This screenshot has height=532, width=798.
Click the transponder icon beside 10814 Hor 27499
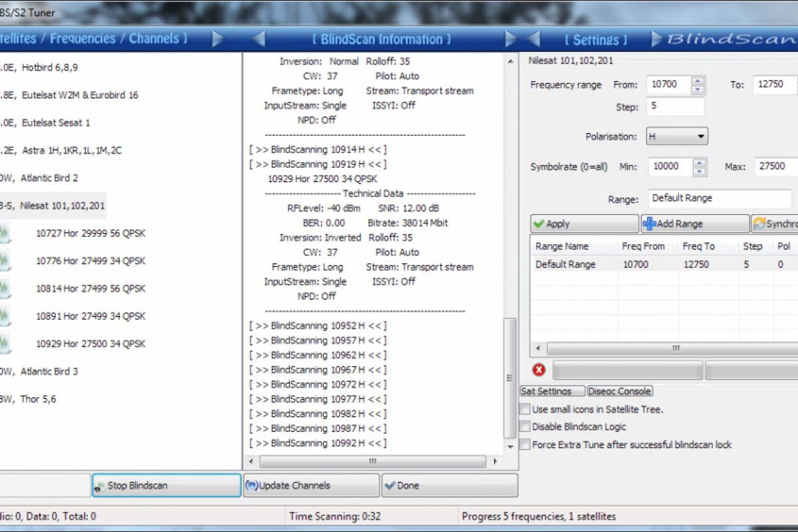4,289
